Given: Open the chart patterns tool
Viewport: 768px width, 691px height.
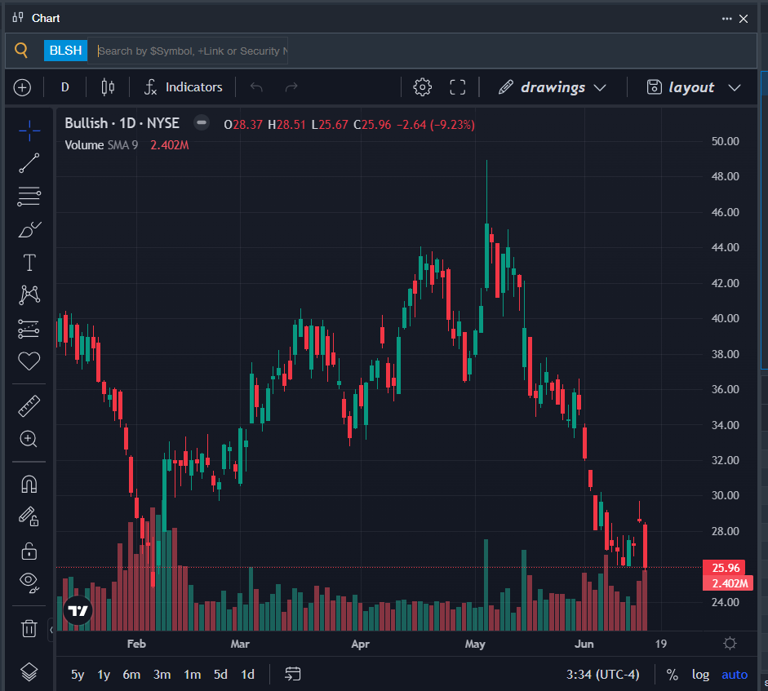Looking at the screenshot, I should (x=29, y=295).
